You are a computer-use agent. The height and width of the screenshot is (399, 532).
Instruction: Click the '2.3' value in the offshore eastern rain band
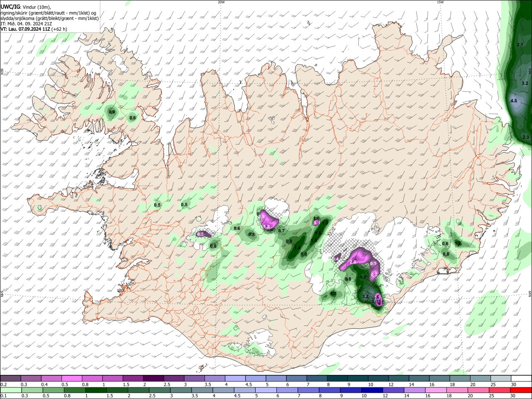(525, 137)
